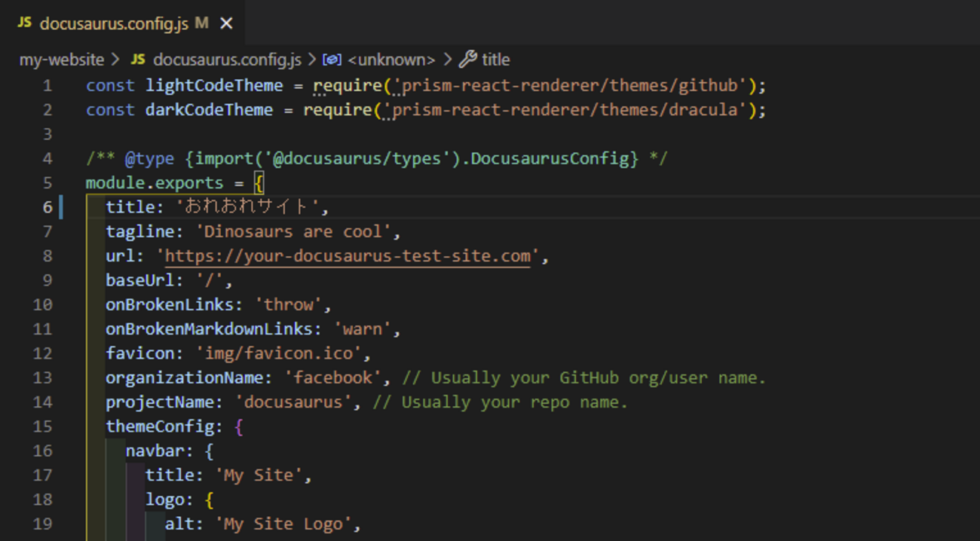Open docusaurus.config.js breadcrumb item
This screenshot has height=541, width=980.
point(227,60)
